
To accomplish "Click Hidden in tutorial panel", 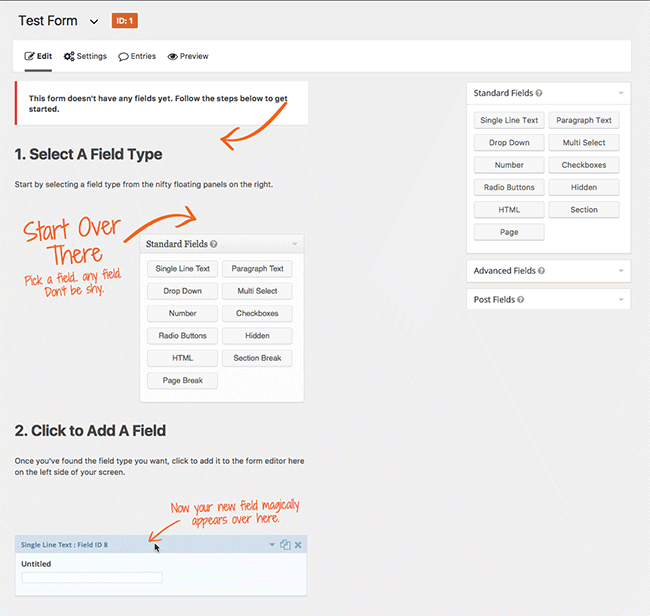I will click(x=257, y=336).
